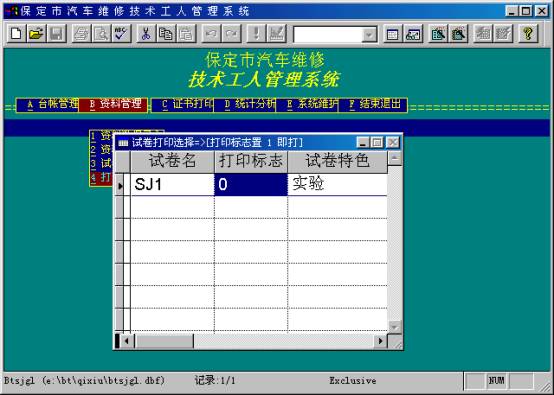The image size is (554, 395).
Task: Open the yellow question mark Help icon
Action: tap(528, 34)
